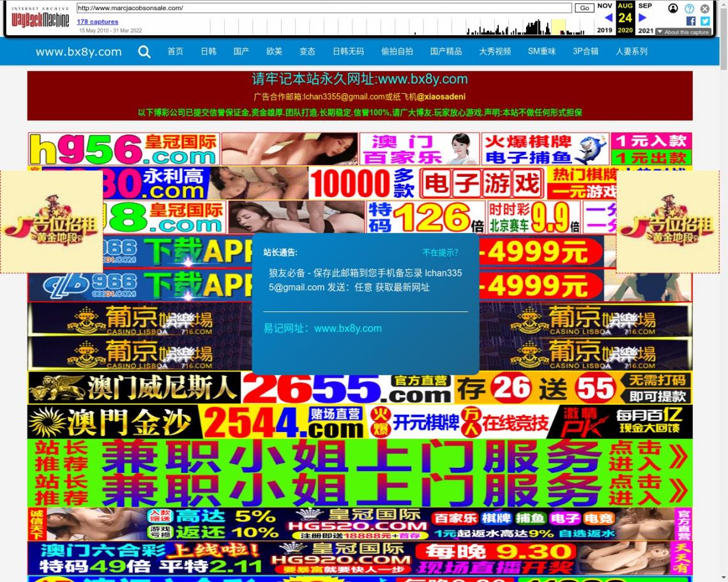Click the 请牢记本站永久网址 header text
This screenshot has height=582, width=728.
[360, 79]
